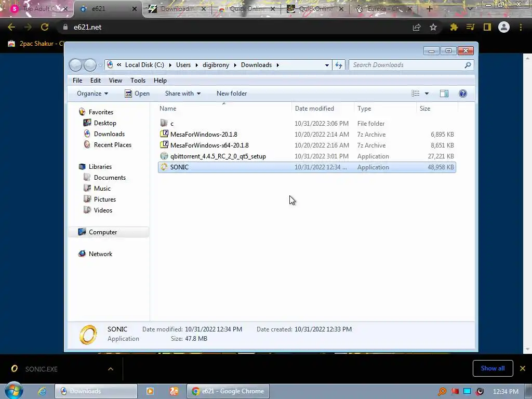Open the Chrome profile avatar icon

(x=504, y=27)
